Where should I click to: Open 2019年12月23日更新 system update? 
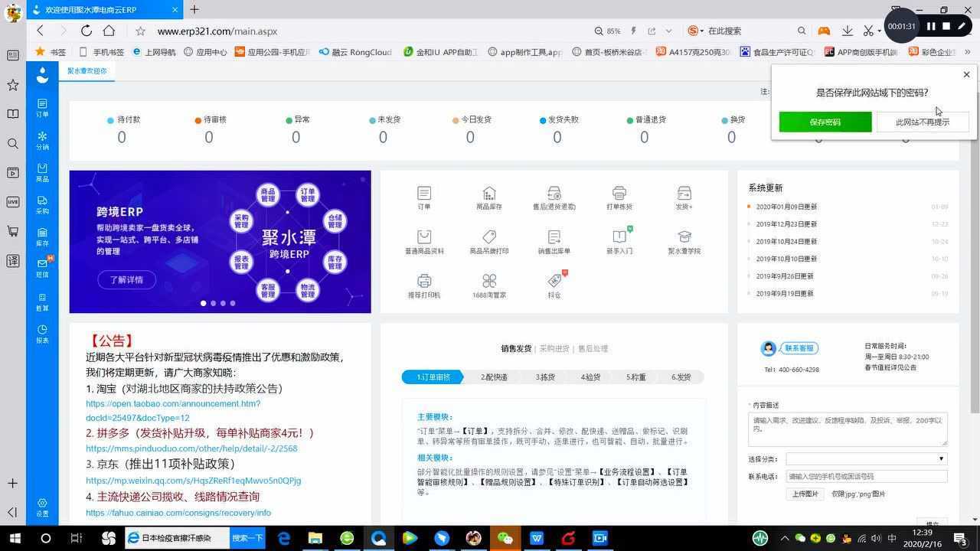(786, 224)
